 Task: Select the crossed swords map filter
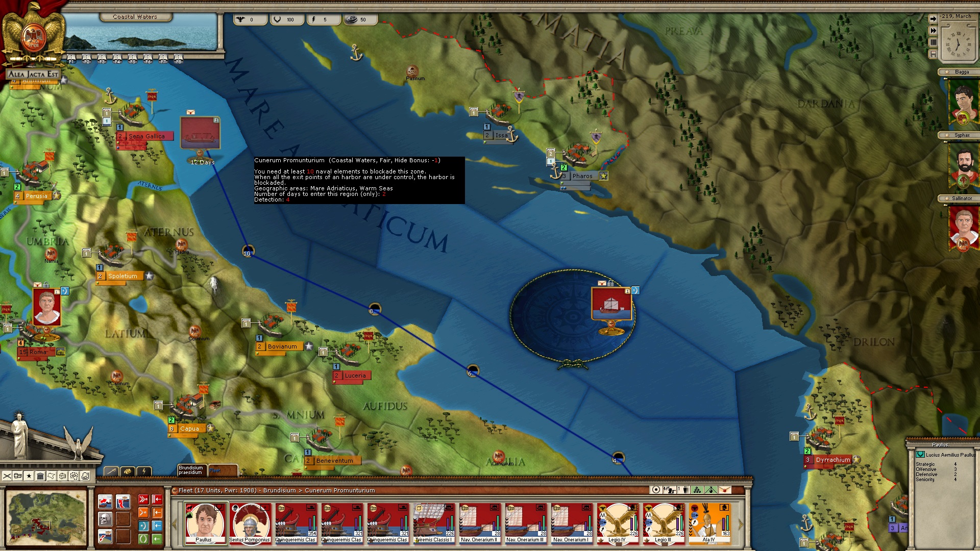click(7, 476)
